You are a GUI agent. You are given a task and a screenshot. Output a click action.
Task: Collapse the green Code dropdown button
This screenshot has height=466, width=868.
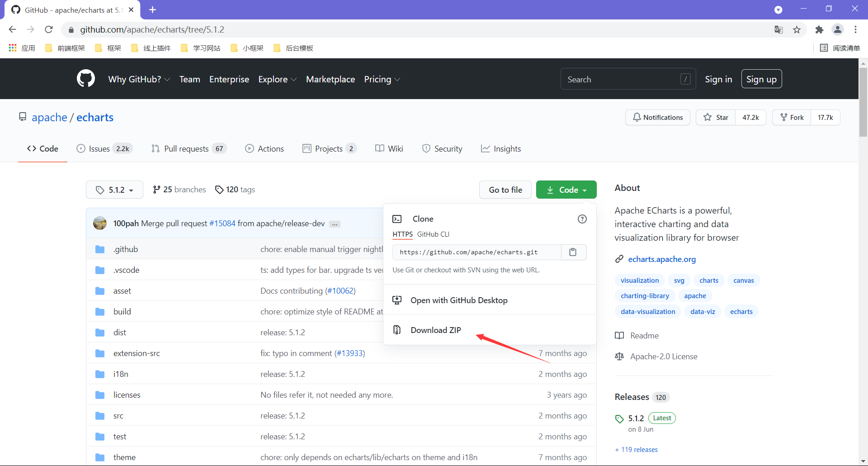coord(566,190)
